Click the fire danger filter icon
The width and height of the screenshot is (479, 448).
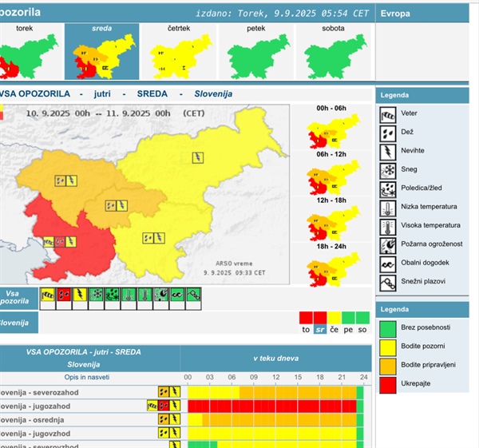point(161,295)
